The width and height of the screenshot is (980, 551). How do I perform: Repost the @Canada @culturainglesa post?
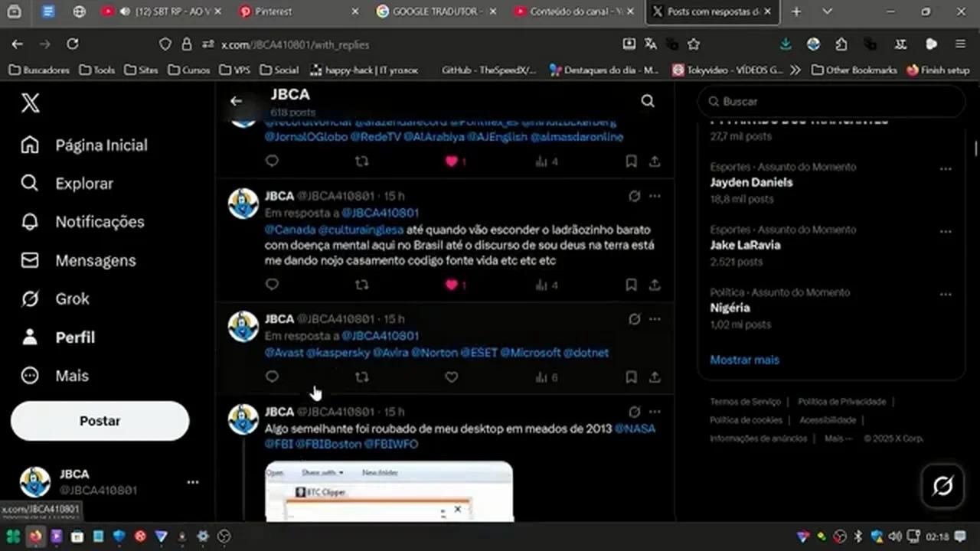pos(362,285)
